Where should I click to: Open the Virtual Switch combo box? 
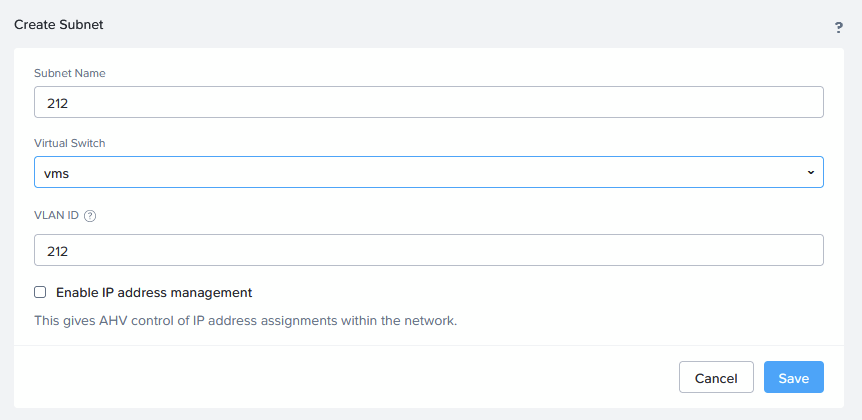[x=428, y=172]
